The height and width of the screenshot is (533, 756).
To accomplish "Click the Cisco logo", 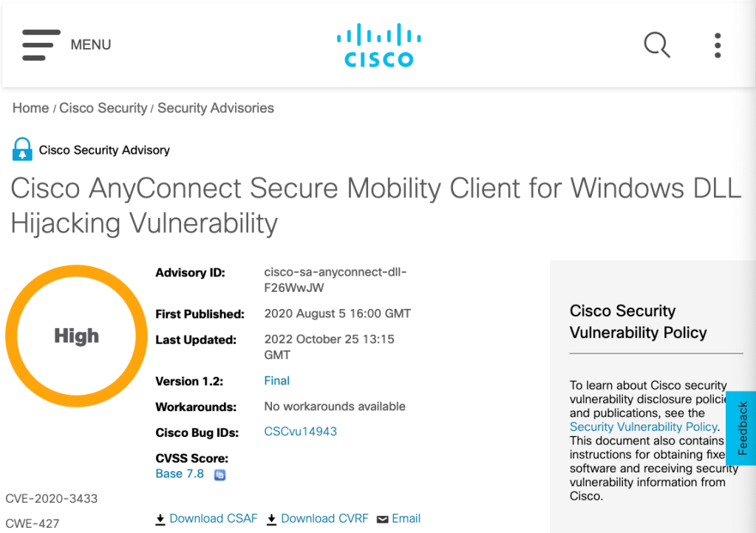I will 378,45.
